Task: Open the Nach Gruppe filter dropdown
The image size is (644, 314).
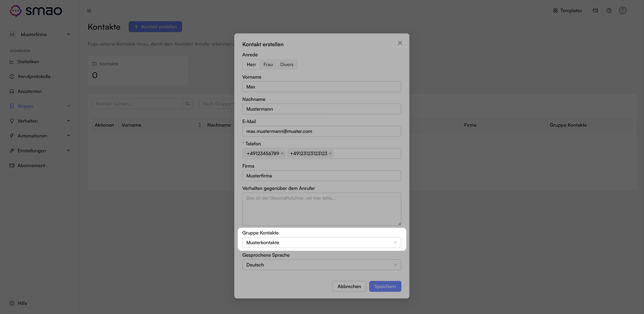Action: point(216,104)
